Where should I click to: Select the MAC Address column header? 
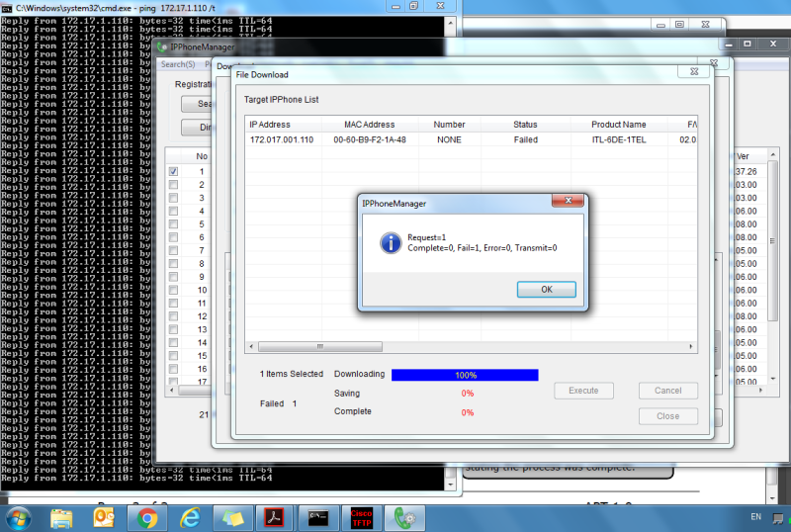369,125
